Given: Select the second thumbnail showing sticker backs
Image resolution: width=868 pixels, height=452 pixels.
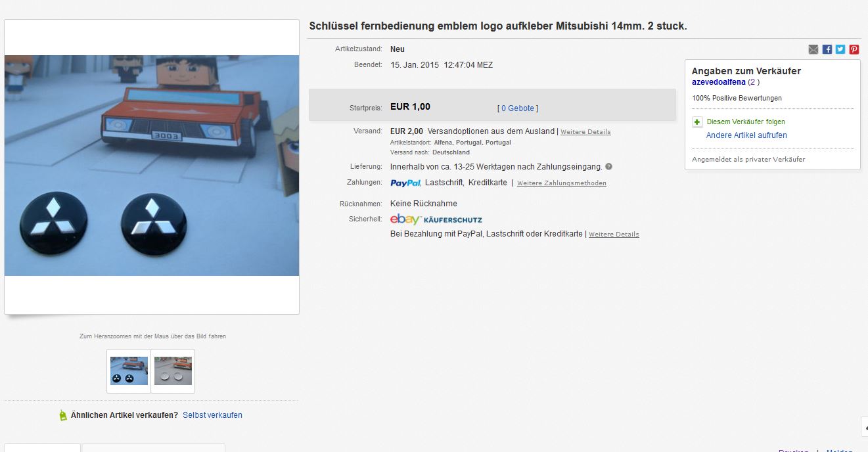Looking at the screenshot, I should click(x=173, y=371).
